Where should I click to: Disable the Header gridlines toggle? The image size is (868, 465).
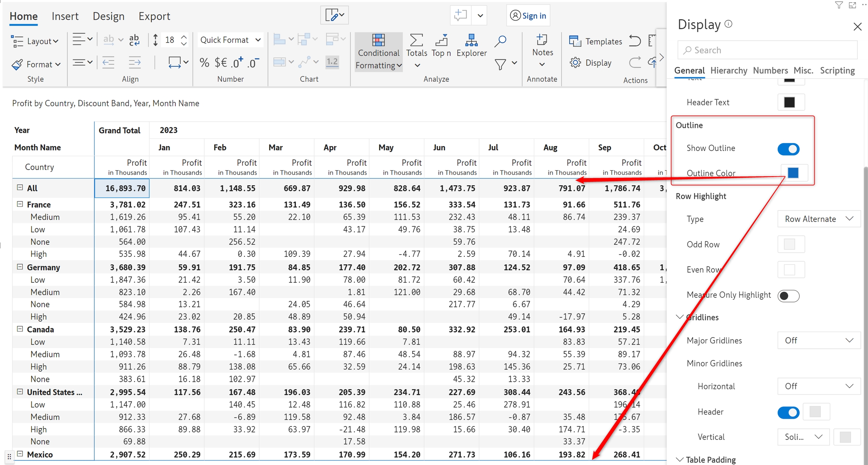point(788,412)
